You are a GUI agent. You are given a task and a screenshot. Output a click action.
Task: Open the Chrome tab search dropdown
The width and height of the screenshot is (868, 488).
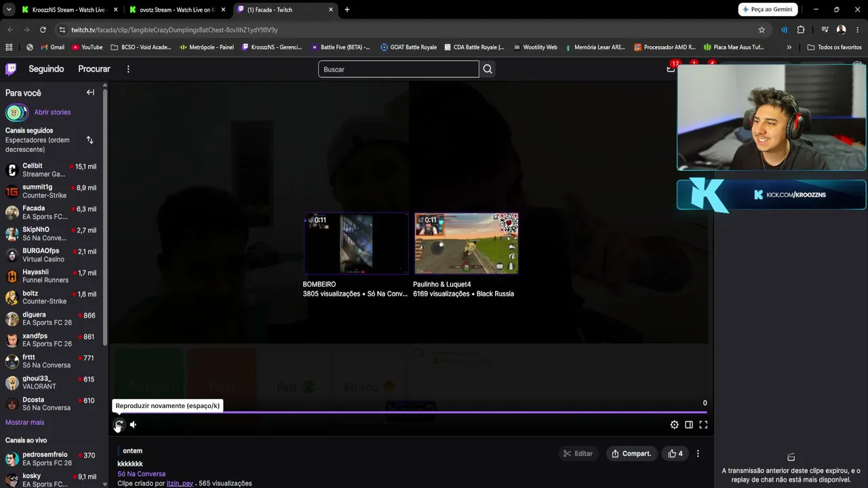pos(8,9)
